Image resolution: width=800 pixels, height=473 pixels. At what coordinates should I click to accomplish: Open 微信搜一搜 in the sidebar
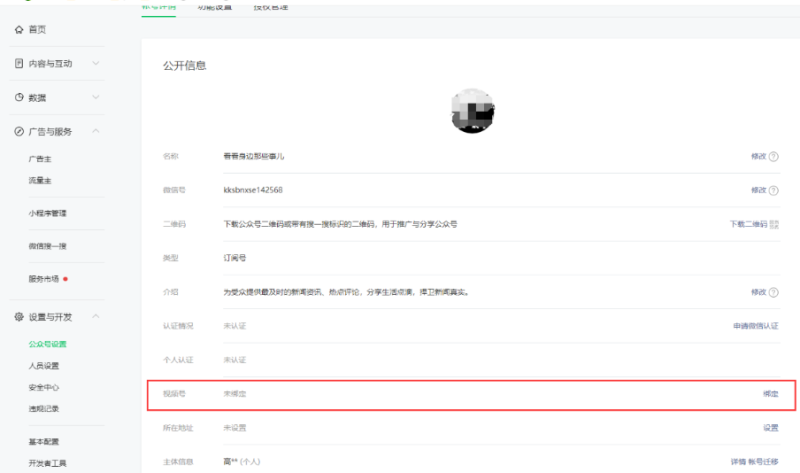point(47,246)
